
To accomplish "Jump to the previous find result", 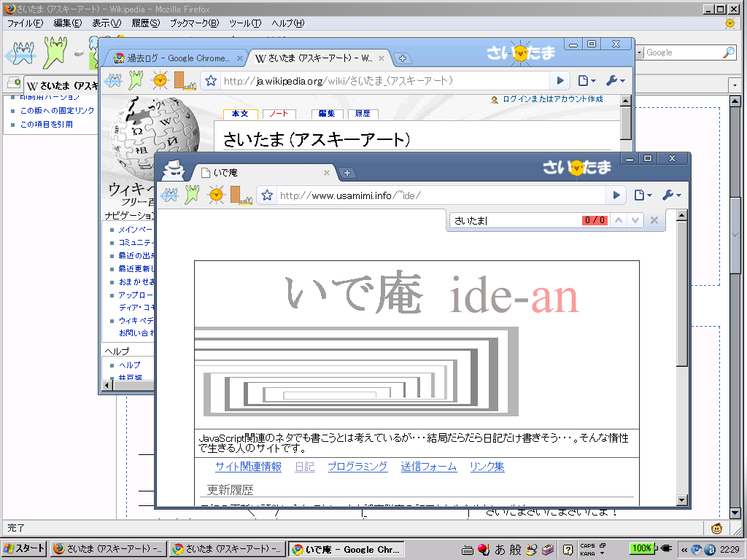I will coord(618,220).
